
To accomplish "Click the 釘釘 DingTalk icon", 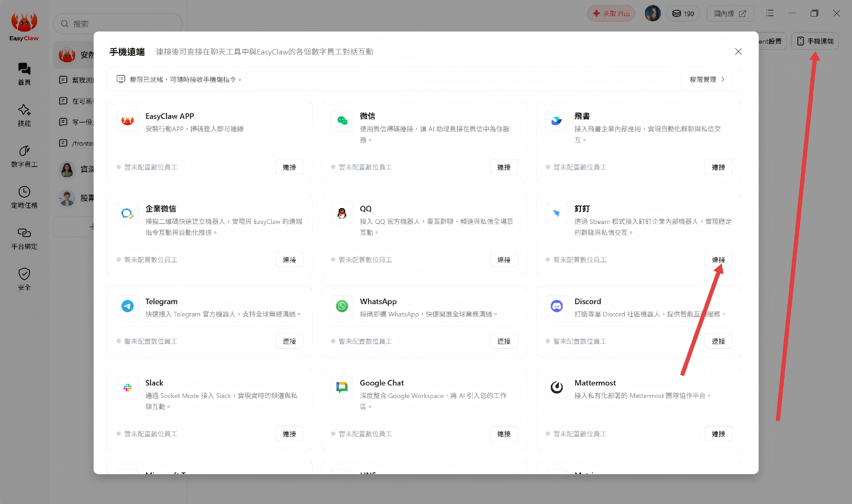I will [556, 214].
